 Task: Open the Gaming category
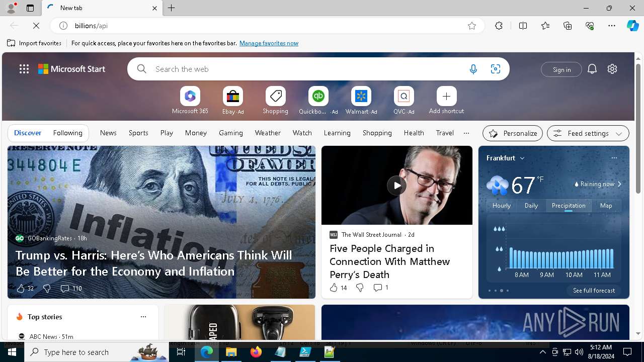[231, 133]
